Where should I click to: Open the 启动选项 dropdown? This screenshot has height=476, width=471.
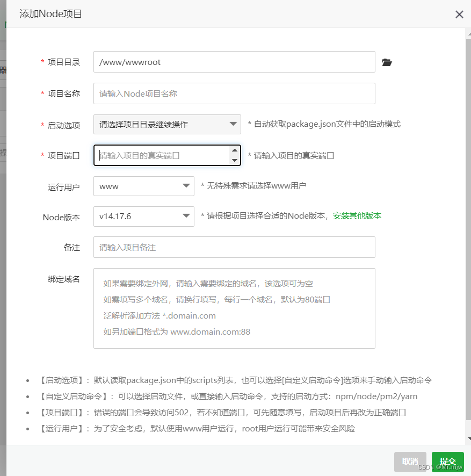point(167,124)
